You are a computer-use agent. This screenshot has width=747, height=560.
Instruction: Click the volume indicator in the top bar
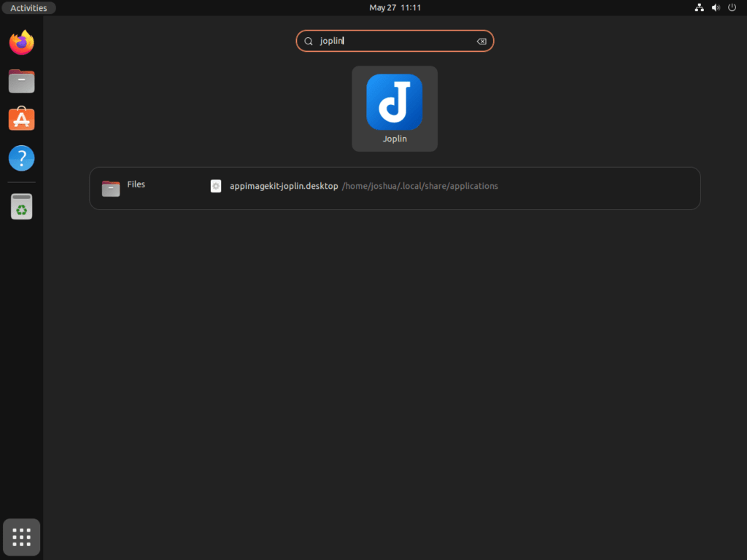[x=715, y=7]
